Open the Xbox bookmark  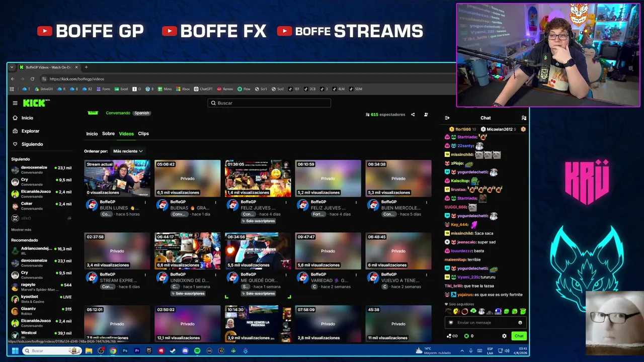point(183,89)
